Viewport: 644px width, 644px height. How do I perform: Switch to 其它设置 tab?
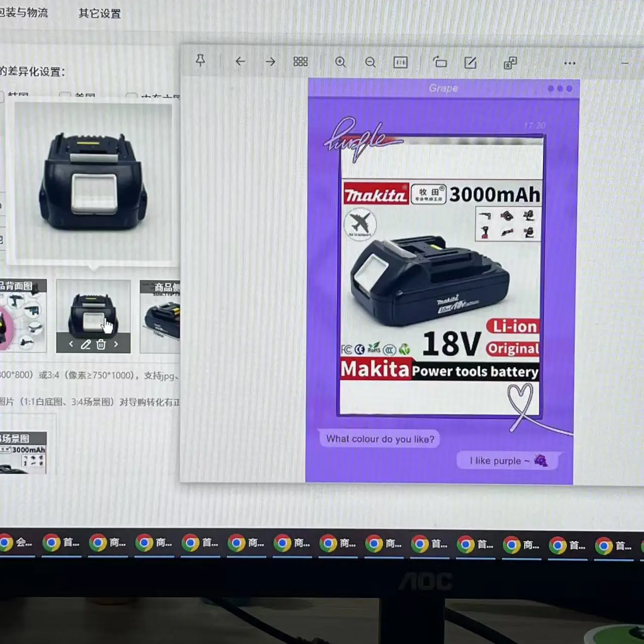point(100,14)
